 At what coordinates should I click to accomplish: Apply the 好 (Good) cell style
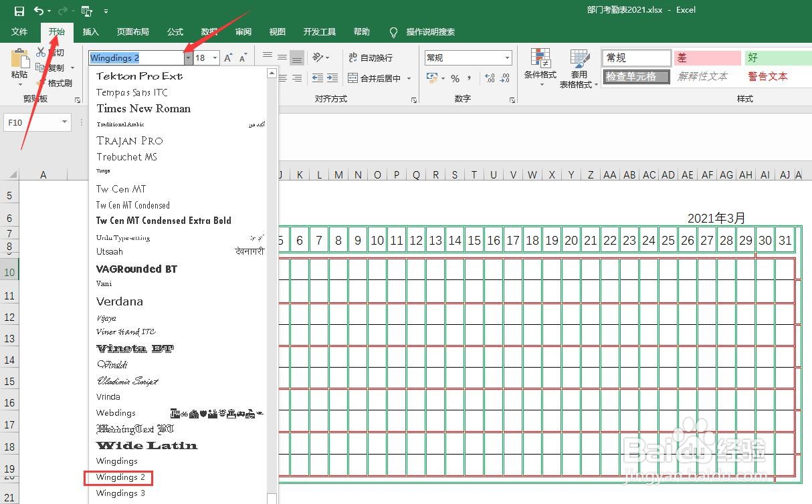[778, 58]
